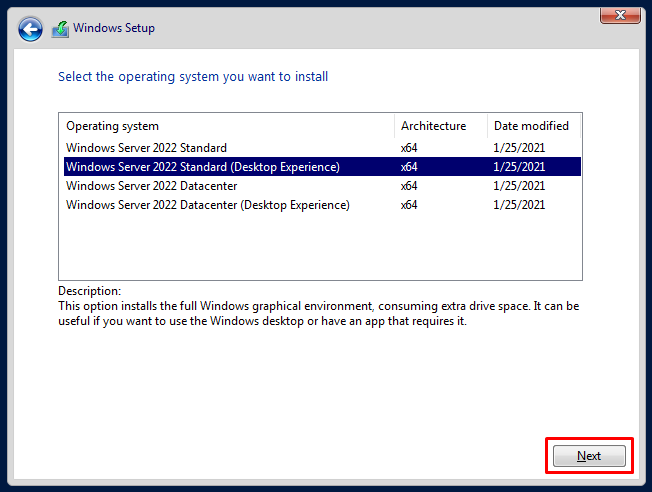Click the Description text below the list
The width and height of the screenshot is (652, 492).
click(x=319, y=314)
